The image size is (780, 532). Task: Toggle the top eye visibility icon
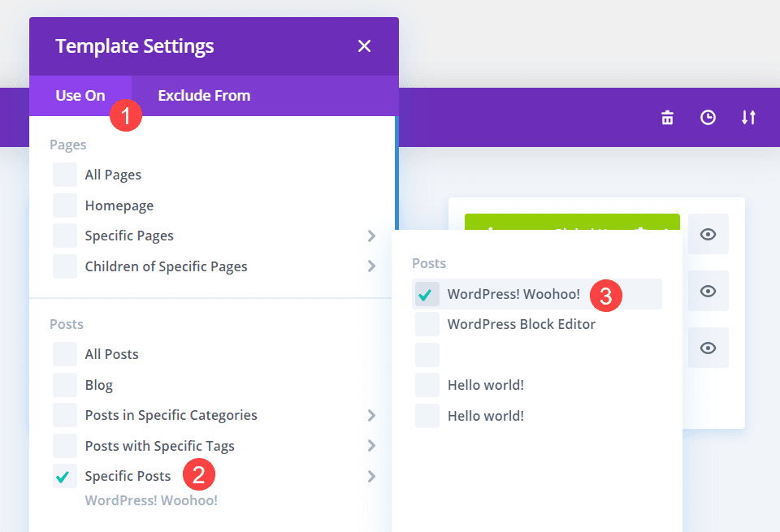pos(708,234)
